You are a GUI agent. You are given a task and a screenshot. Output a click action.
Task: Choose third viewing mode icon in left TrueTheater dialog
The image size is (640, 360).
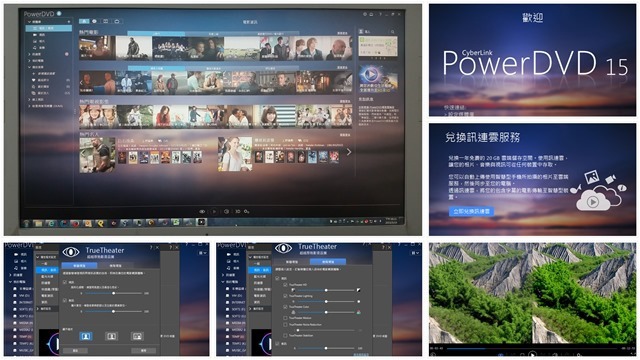pyautogui.click(x=137, y=336)
